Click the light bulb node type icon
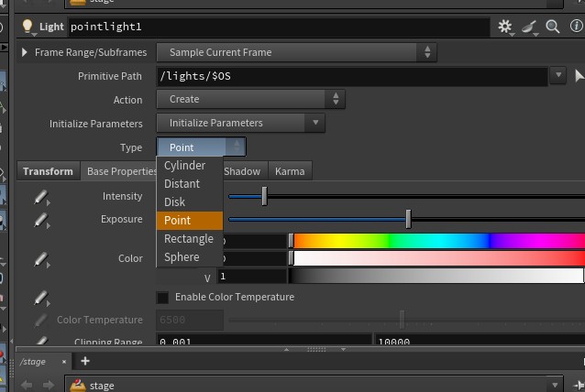 point(28,27)
